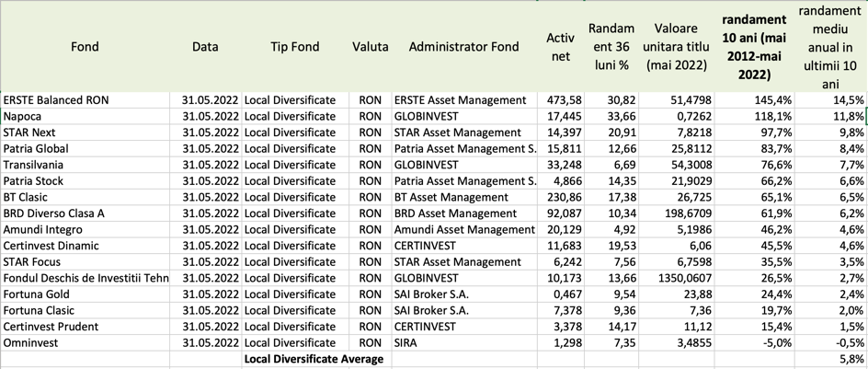Select the 'Administrator Fond' header cell
The image size is (868, 369).
[464, 47]
